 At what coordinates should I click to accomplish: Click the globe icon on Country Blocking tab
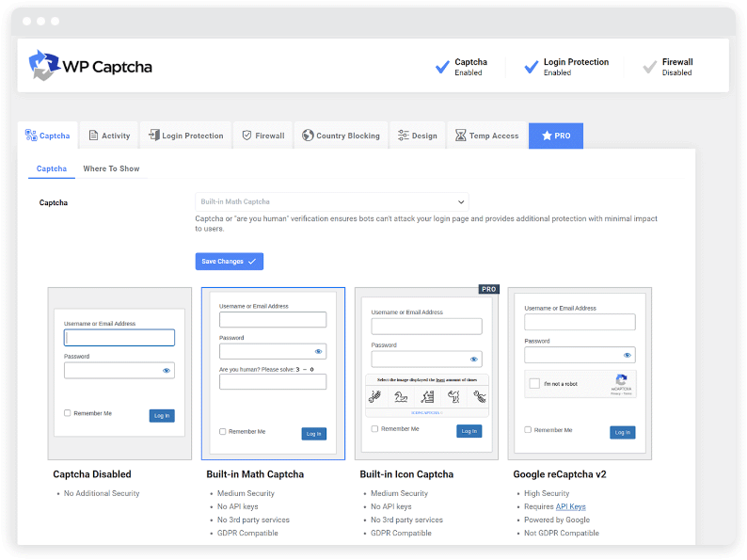308,136
